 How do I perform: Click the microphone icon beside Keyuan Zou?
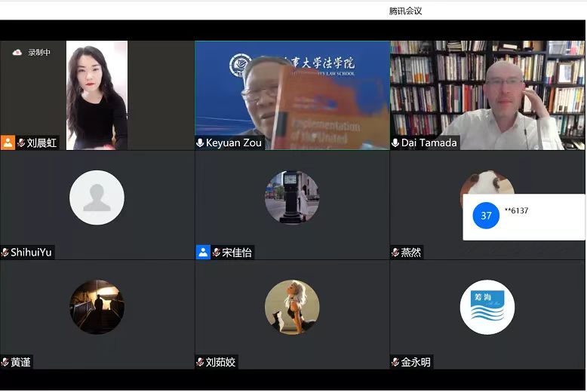pyautogui.click(x=200, y=142)
